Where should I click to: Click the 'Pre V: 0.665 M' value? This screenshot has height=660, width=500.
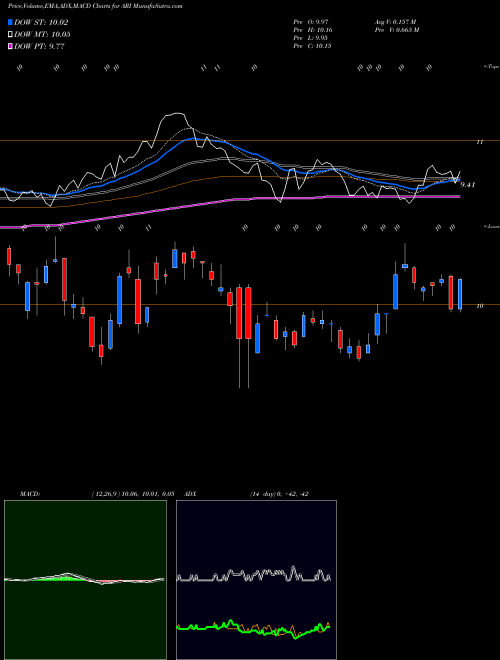point(397,30)
